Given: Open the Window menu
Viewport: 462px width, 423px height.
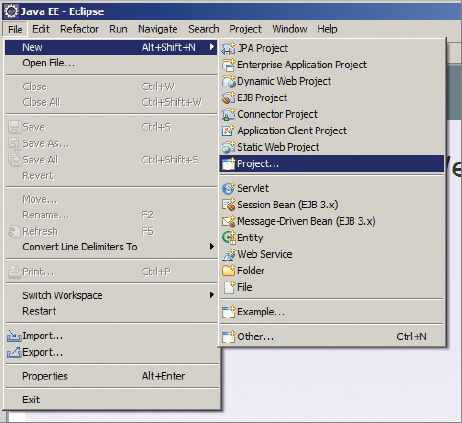Looking at the screenshot, I should 290,29.
